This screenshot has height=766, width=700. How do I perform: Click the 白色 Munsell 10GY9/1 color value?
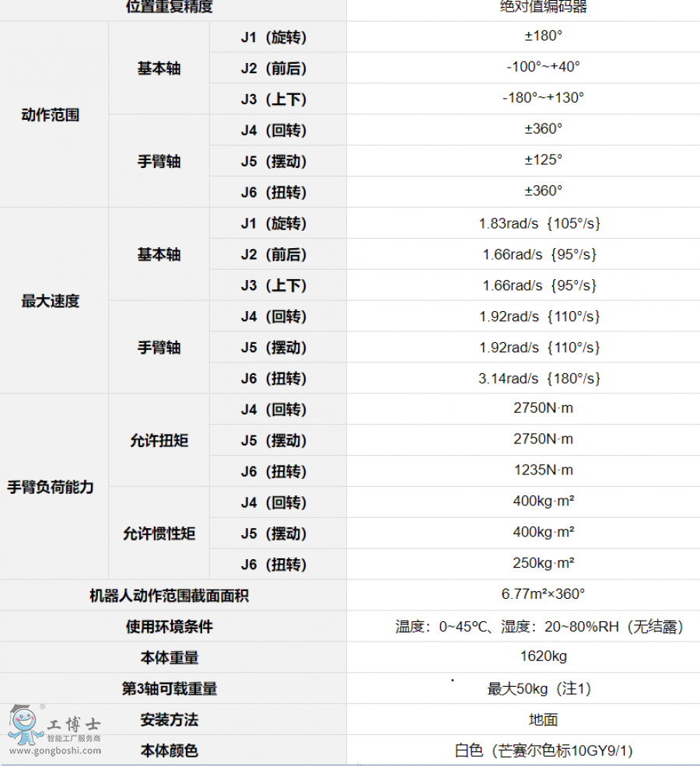pos(543,751)
